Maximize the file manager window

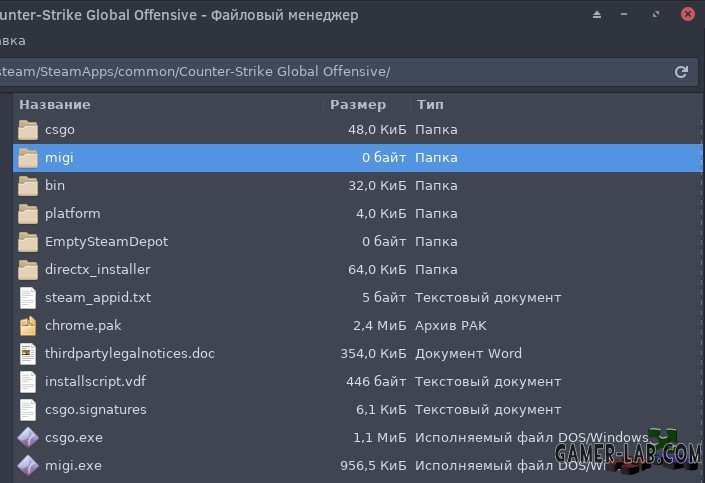point(656,14)
